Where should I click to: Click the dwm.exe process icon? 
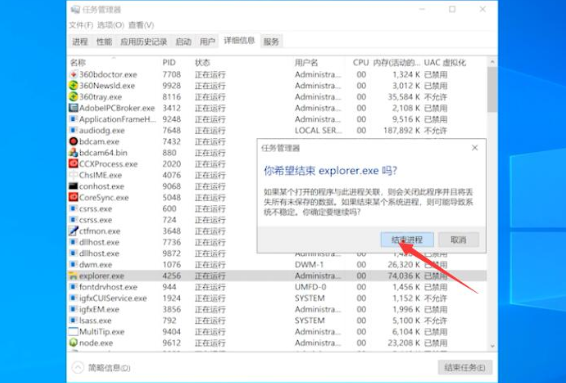73,265
